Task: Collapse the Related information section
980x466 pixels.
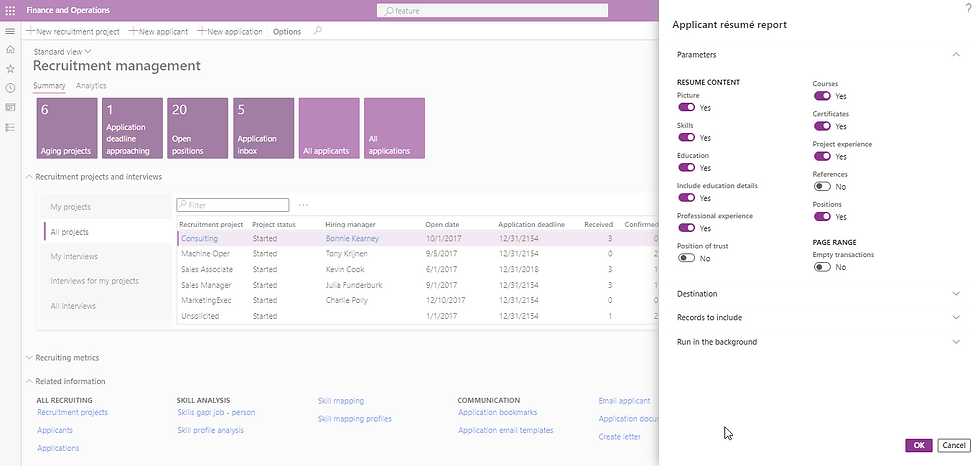Action: coord(66,381)
